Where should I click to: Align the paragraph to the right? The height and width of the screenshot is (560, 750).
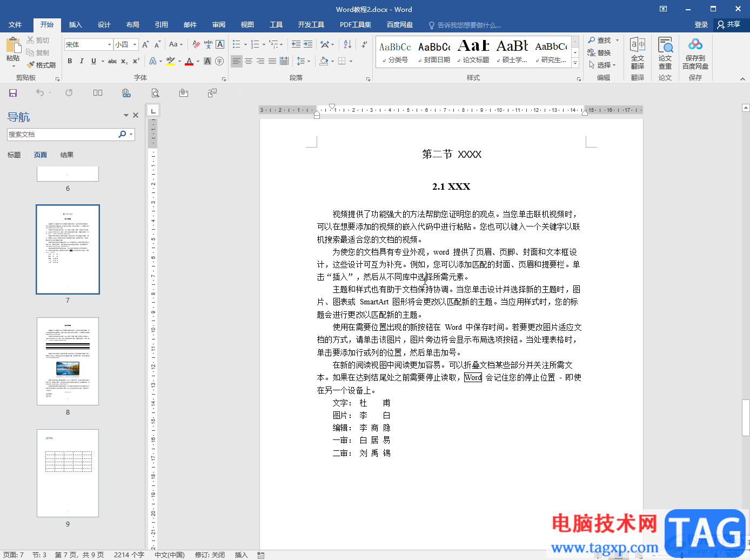[x=260, y=61]
